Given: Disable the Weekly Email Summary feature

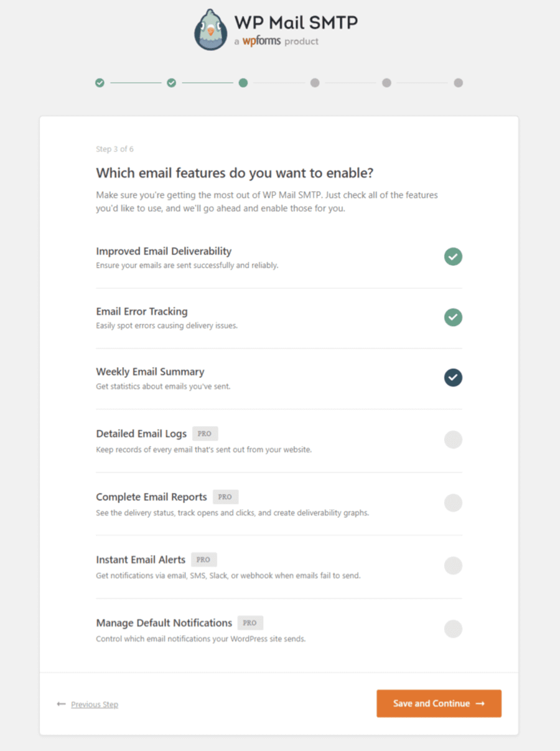Looking at the screenshot, I should click(x=453, y=378).
